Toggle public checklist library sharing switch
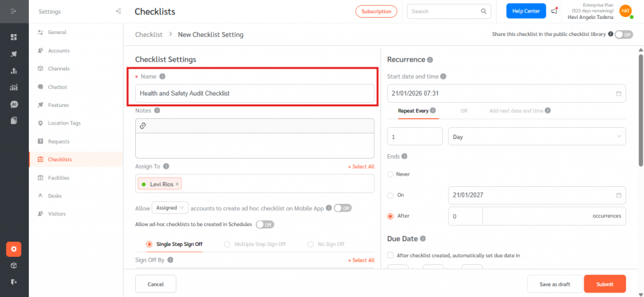 [623, 35]
